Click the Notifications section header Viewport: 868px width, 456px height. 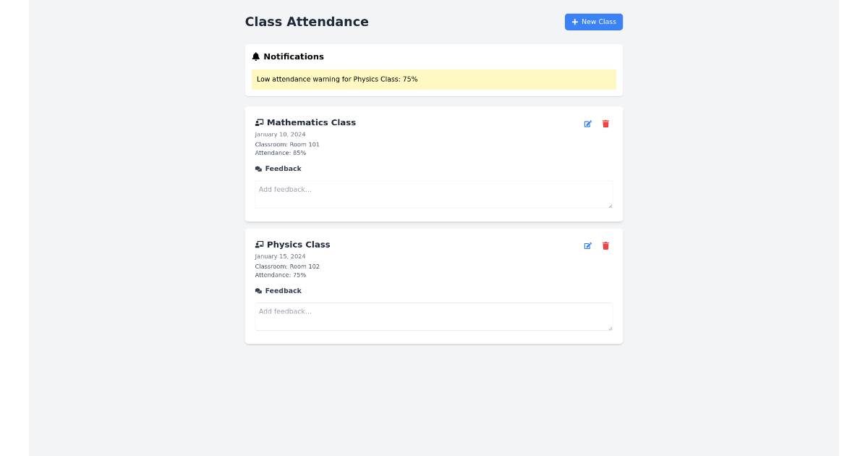[294, 56]
